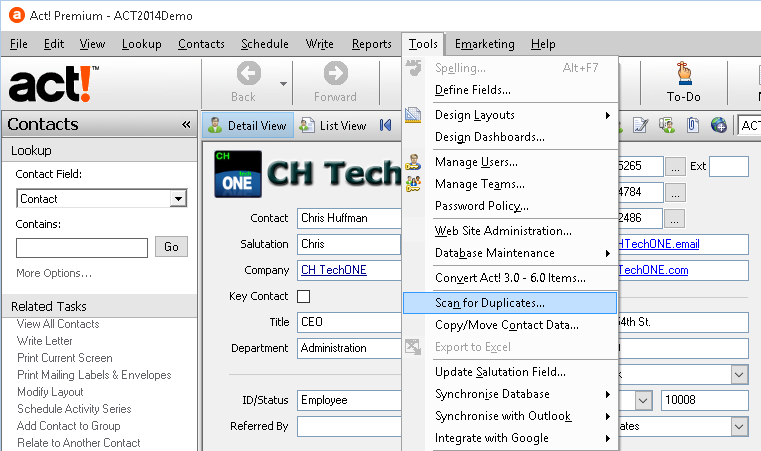Open the Schedule menu

(265, 44)
